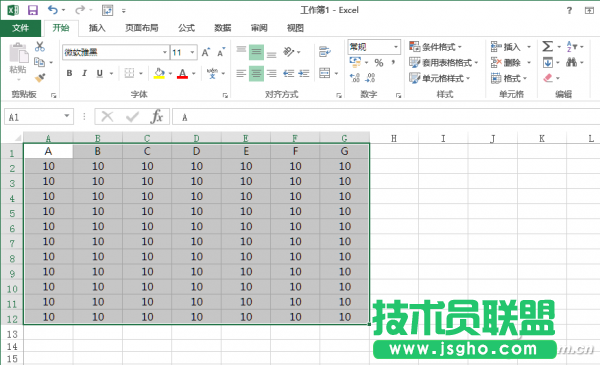Viewport: 600px width, 365px height.
Task: Enable wrap text in cells
Action: tap(325, 52)
